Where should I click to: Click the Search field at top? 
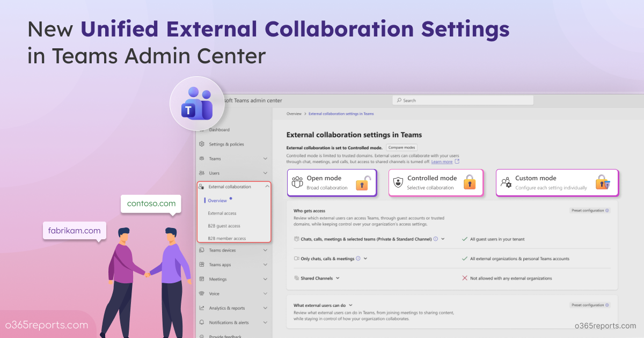(x=463, y=100)
